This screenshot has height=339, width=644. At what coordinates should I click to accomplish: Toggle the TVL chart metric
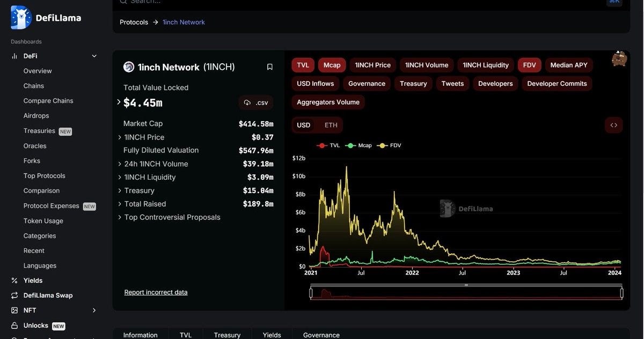pos(303,65)
